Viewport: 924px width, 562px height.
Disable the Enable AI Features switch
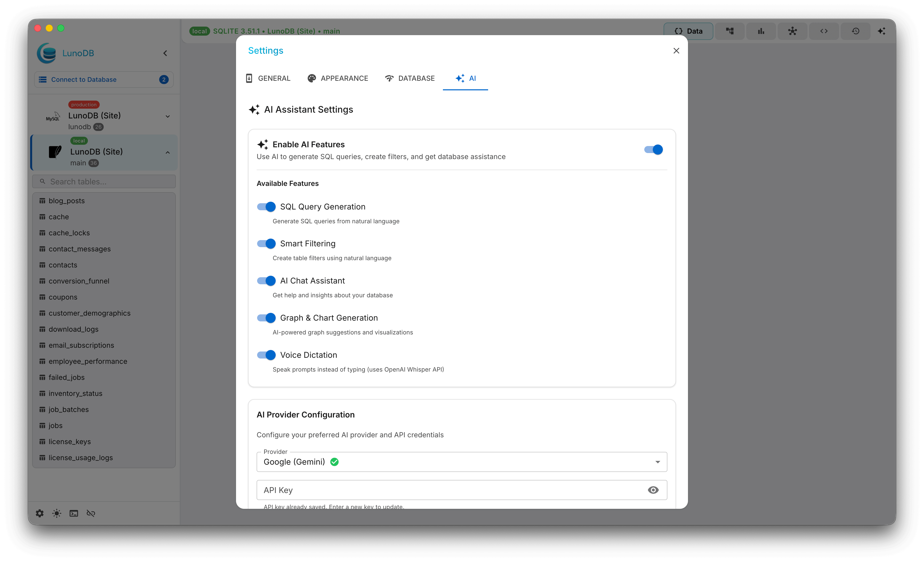click(x=653, y=150)
